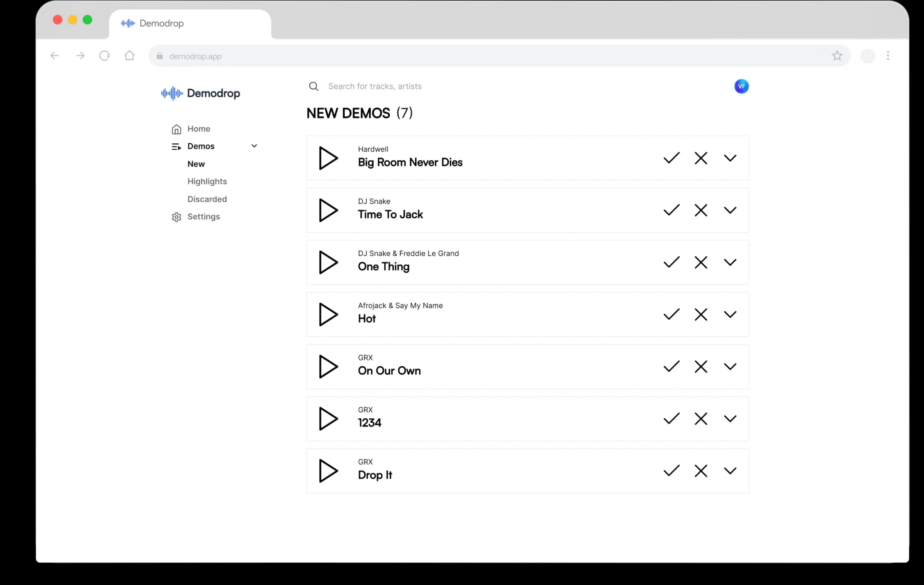The width and height of the screenshot is (924, 585).
Task: Play the DJ Snake track Time To Jack
Action: (x=328, y=210)
